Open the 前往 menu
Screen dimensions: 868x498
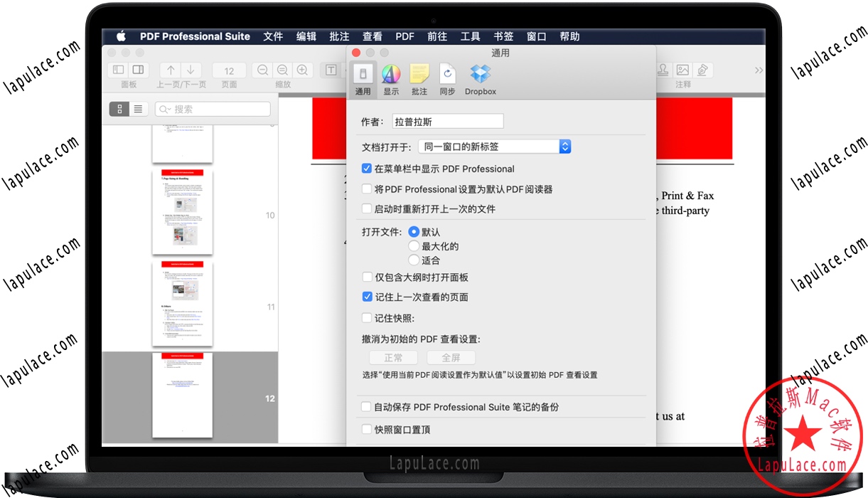[x=437, y=36]
